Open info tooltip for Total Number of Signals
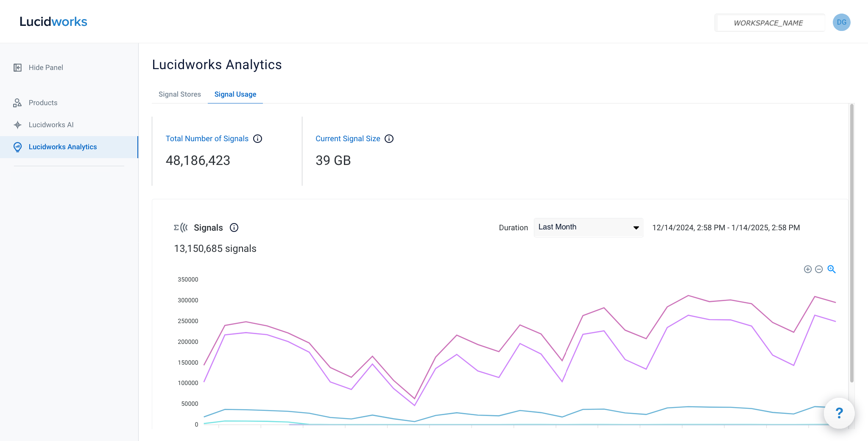This screenshot has height=441, width=868. coord(257,139)
